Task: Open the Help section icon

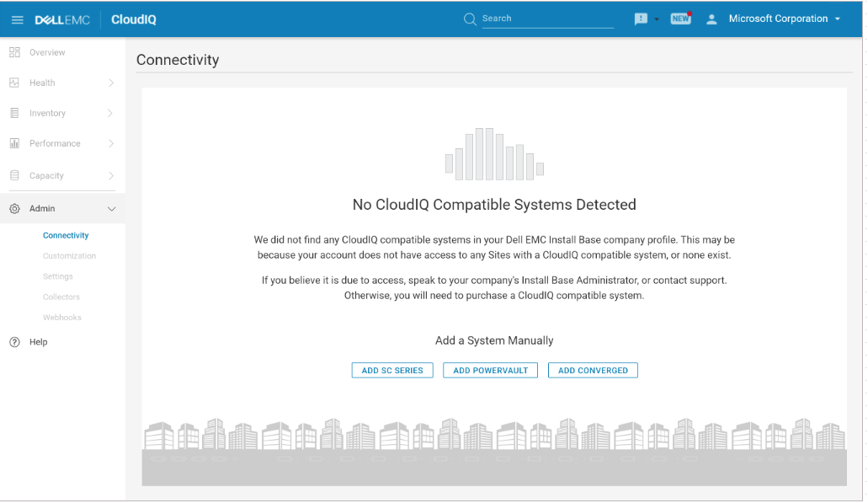Action: [15, 342]
